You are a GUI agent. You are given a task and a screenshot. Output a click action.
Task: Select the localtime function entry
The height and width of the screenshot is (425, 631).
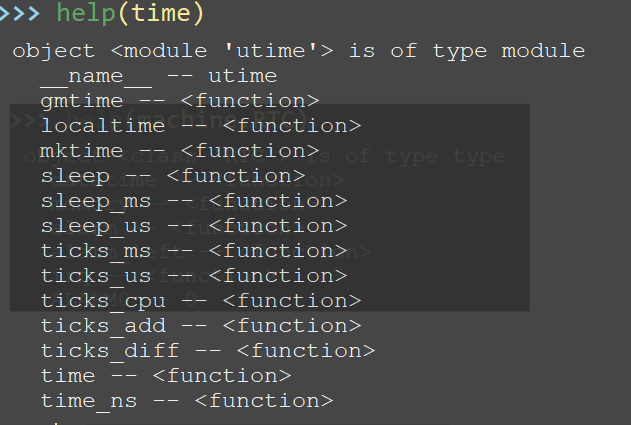(200, 126)
